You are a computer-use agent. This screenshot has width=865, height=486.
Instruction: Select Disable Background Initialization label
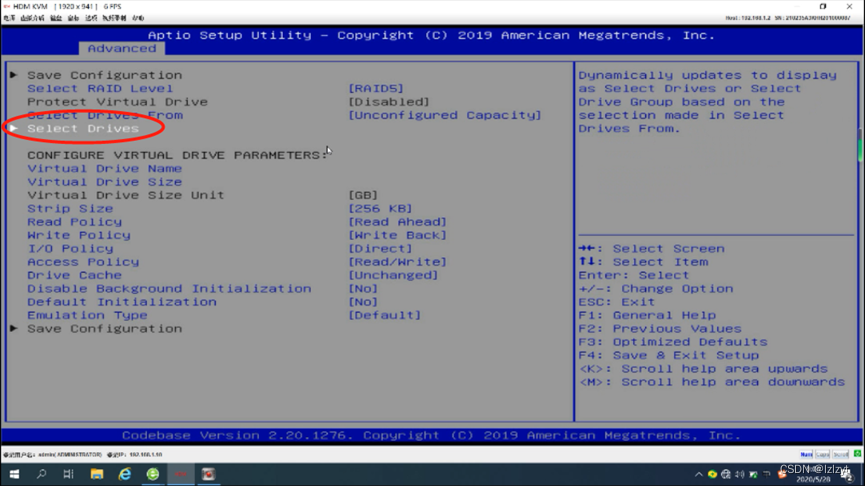click(x=169, y=289)
